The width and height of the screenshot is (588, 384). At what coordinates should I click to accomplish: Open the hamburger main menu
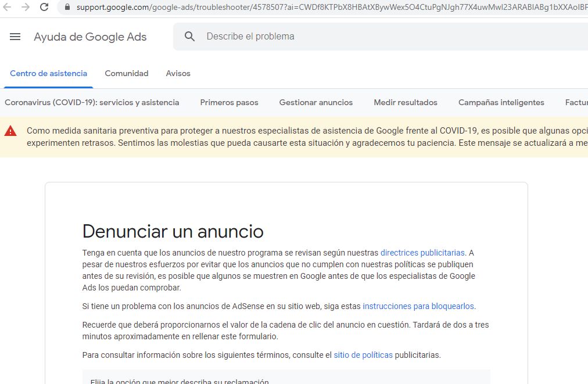click(15, 37)
